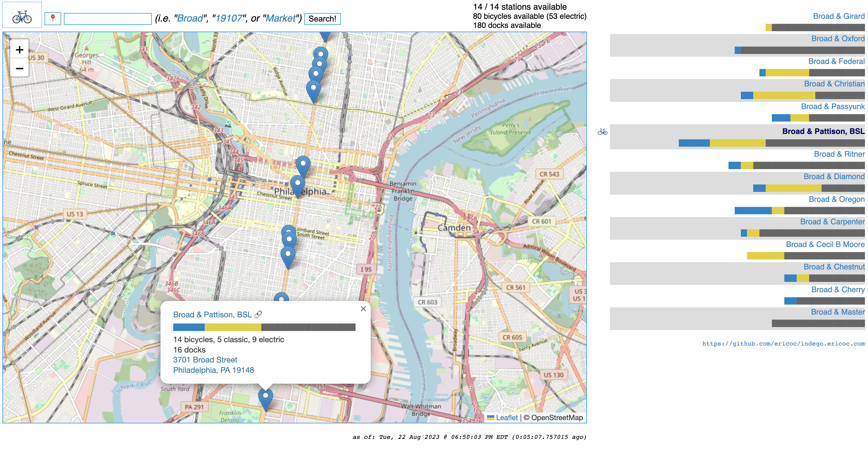Viewport: 868px width, 451px height.
Task: Click the red location pin button
Action: (53, 18)
